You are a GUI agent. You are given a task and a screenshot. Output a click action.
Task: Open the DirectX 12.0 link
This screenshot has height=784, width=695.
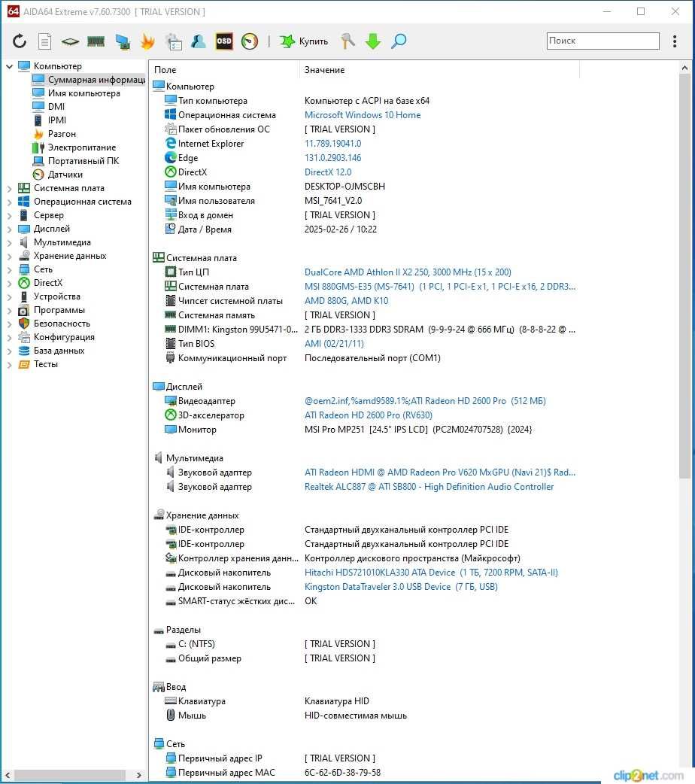point(328,172)
